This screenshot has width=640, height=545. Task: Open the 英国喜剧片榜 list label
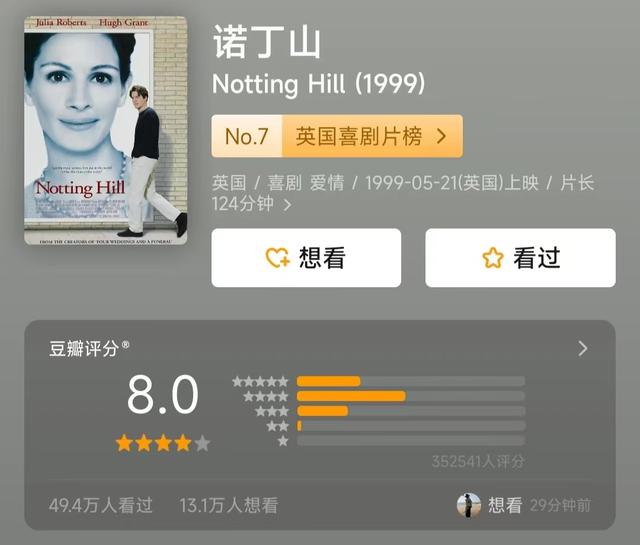click(358, 136)
